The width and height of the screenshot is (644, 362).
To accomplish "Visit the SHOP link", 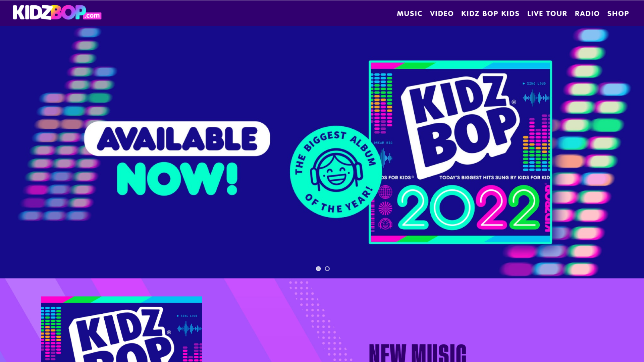I will pos(618,13).
